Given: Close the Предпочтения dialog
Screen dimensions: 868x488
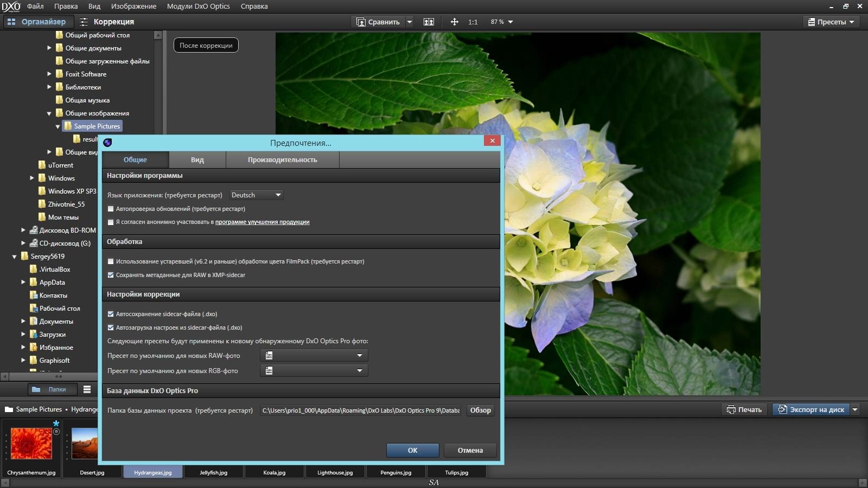Looking at the screenshot, I should (x=492, y=140).
